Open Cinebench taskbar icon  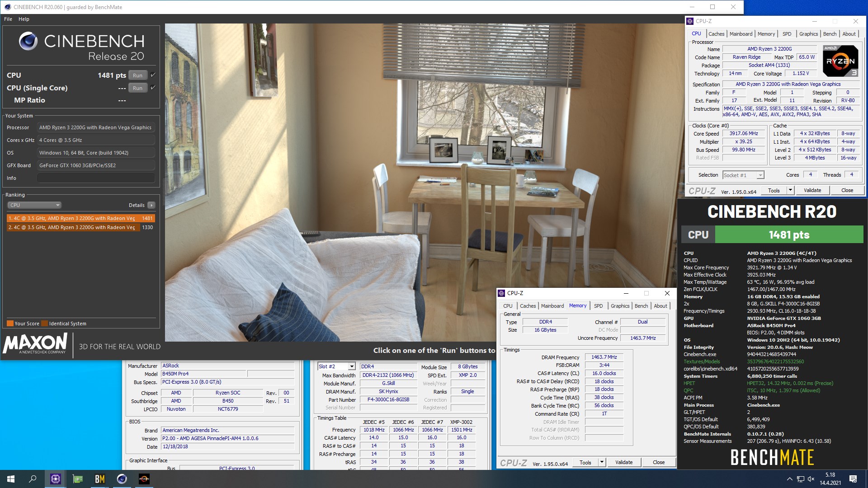click(122, 479)
